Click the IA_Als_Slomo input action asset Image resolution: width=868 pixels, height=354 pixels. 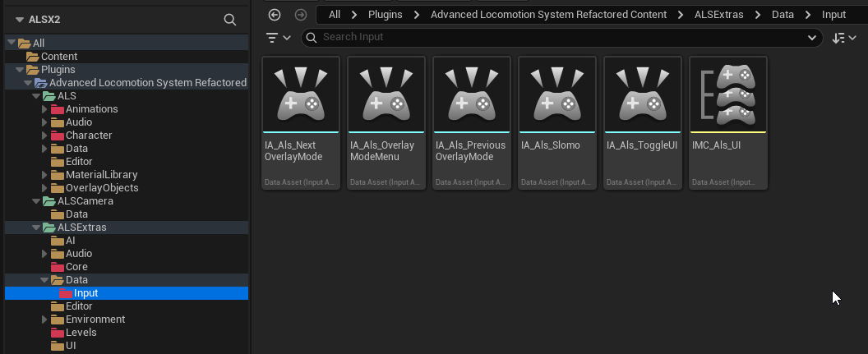tap(557, 123)
